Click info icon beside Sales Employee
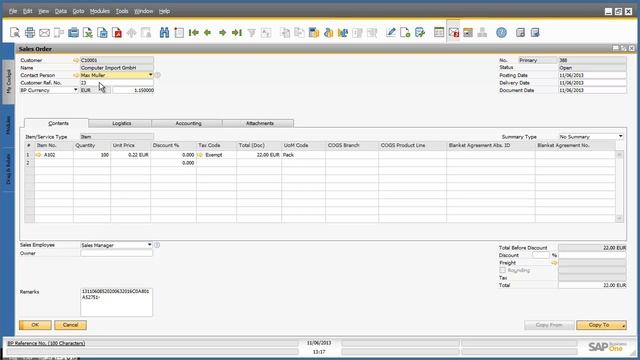This screenshot has height=360, width=640. pos(157,245)
